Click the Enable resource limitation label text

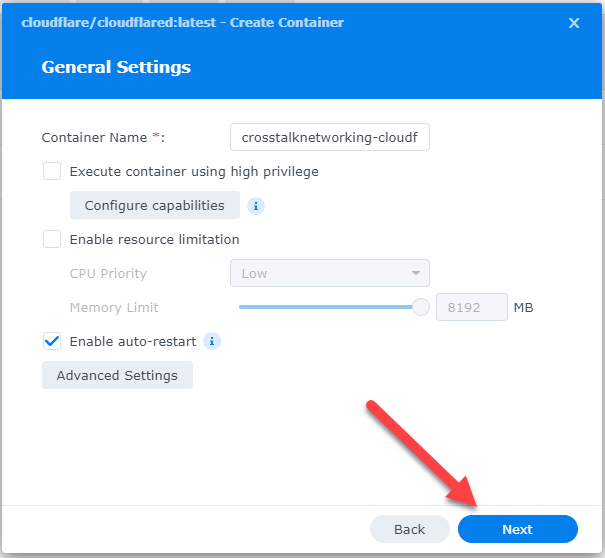click(154, 240)
